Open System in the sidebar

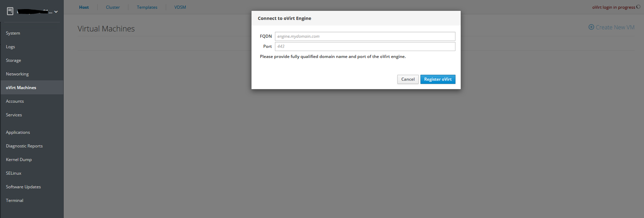pos(13,33)
